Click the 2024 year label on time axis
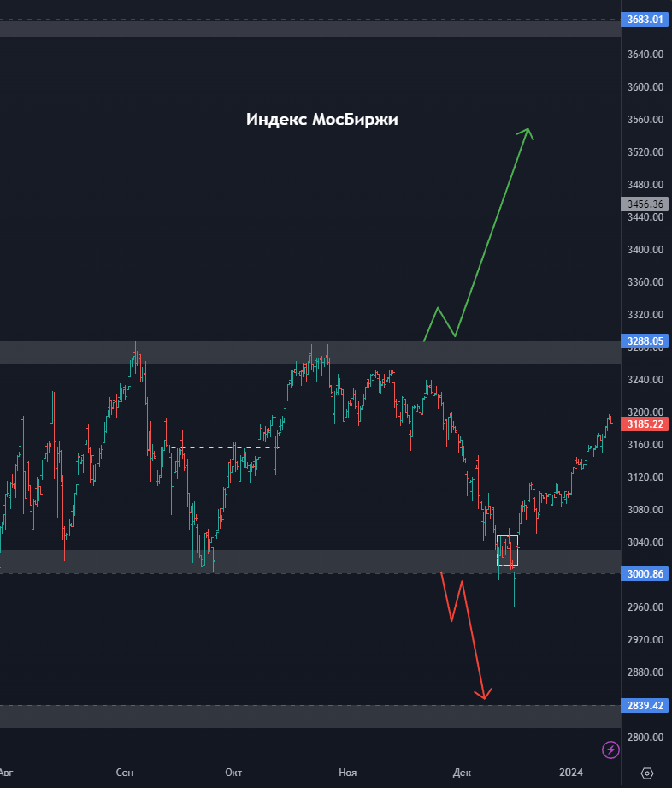 (x=571, y=772)
